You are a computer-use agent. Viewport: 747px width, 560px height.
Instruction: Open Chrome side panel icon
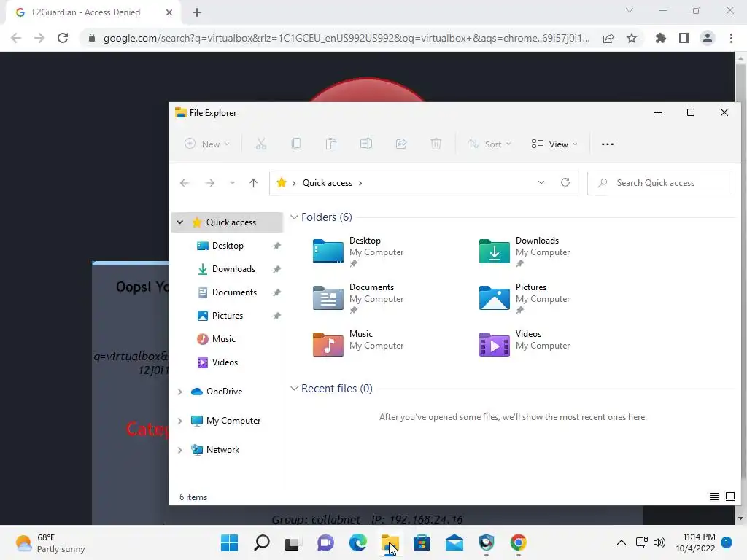[x=684, y=38]
